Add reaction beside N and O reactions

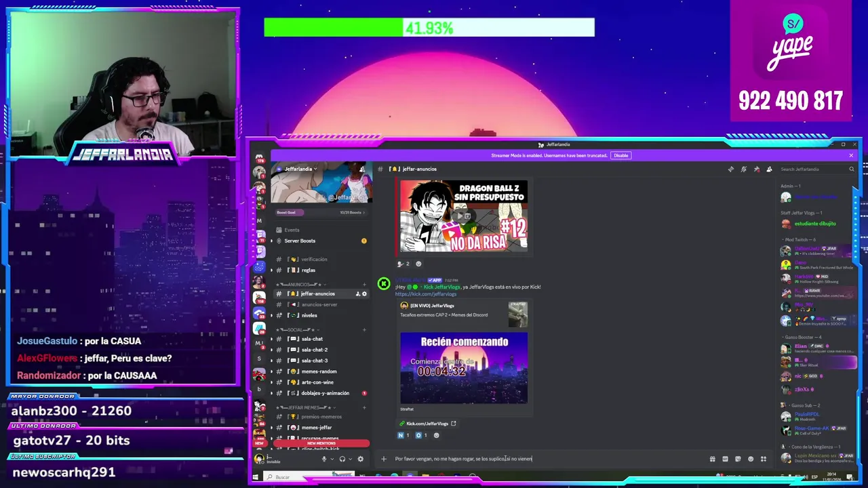(x=436, y=435)
